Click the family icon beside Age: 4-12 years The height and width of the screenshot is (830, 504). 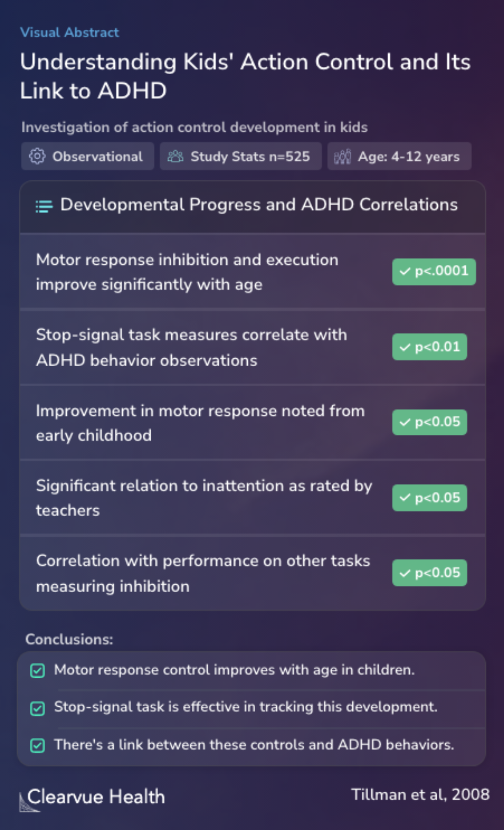tap(342, 156)
